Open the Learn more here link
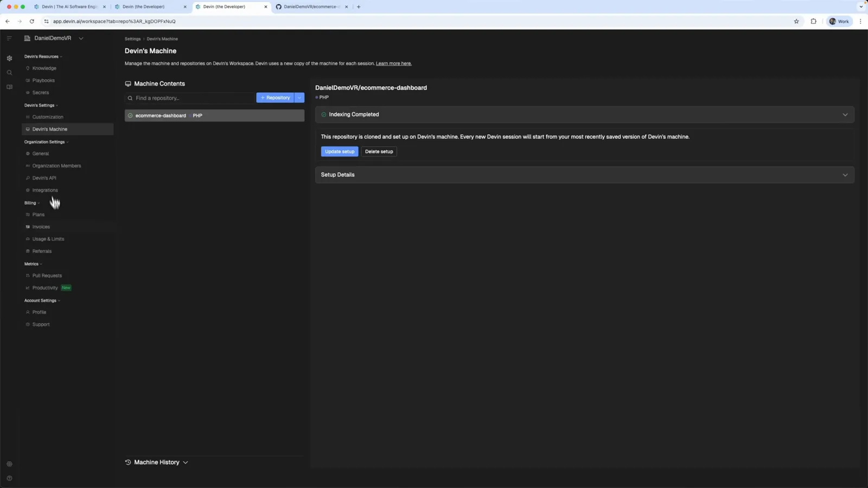This screenshot has height=488, width=868. 394,63
